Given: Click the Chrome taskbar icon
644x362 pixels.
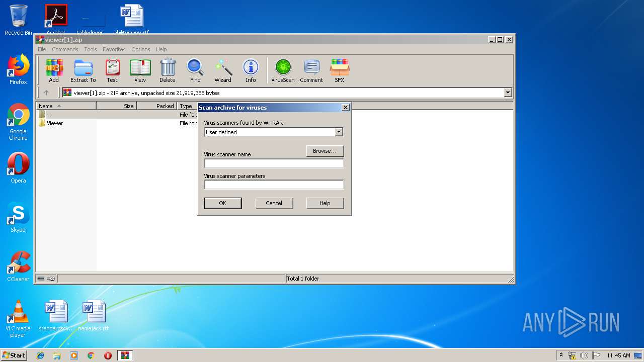Looking at the screenshot, I should pos(91,355).
